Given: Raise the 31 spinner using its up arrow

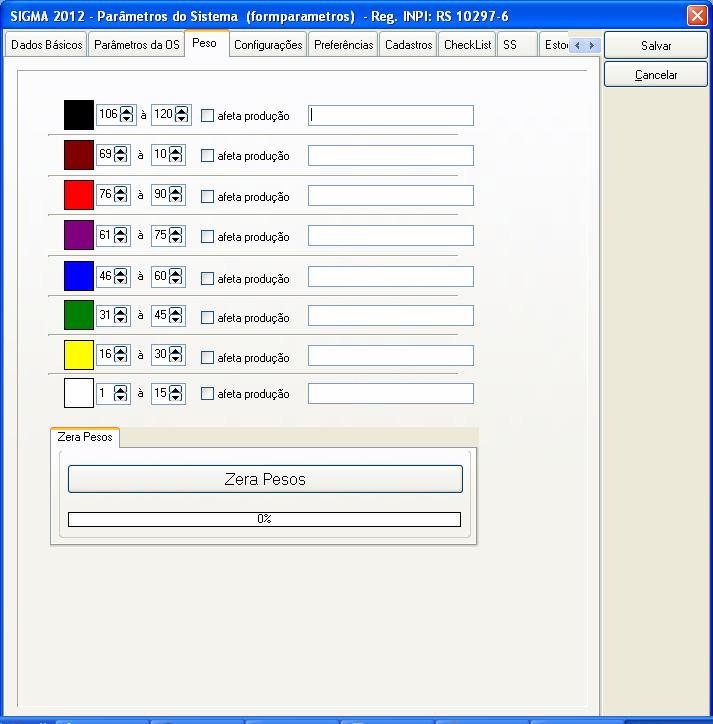Looking at the screenshot, I should [x=121, y=311].
